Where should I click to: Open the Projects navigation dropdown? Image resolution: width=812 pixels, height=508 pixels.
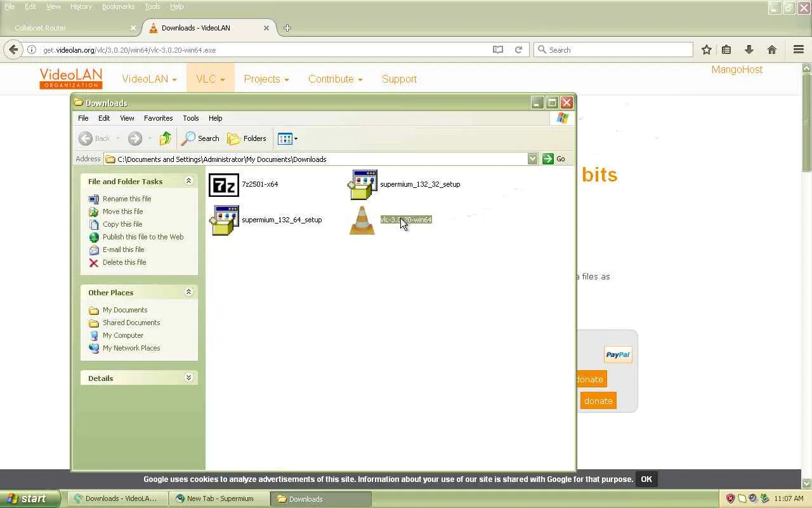(266, 79)
